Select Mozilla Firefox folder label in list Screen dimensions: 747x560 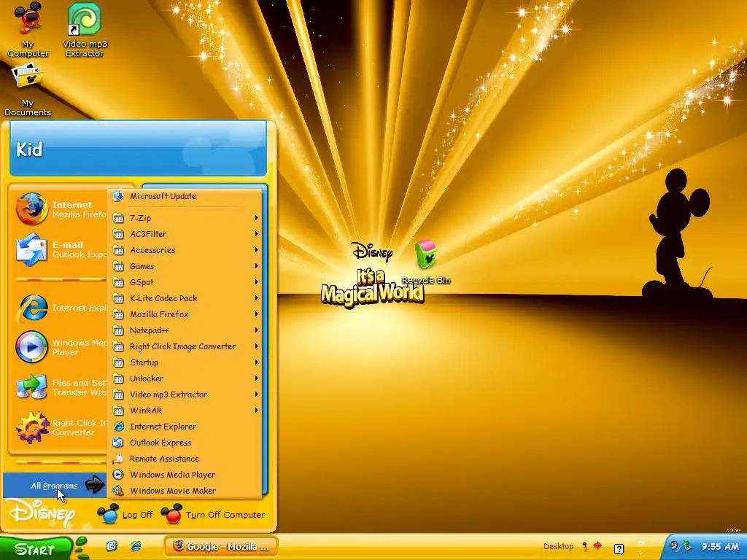(x=159, y=314)
